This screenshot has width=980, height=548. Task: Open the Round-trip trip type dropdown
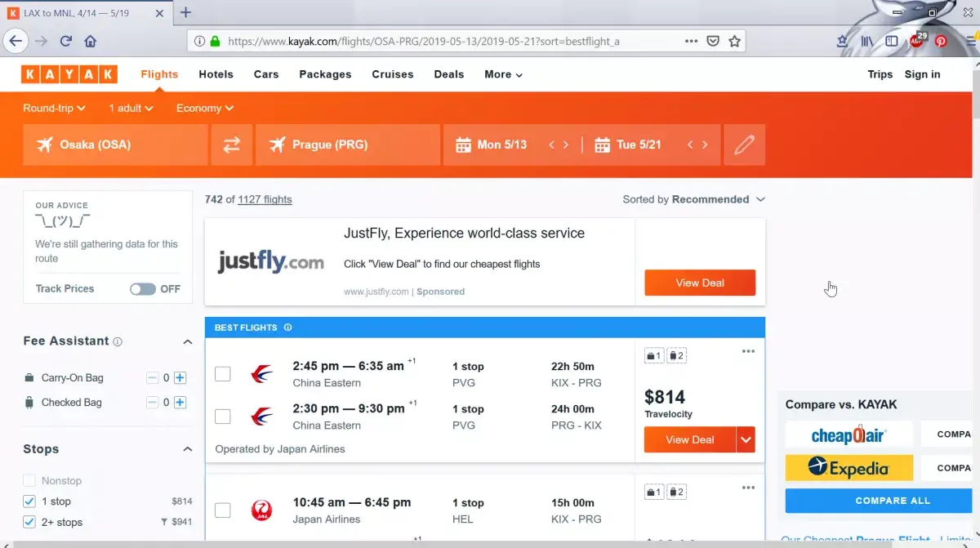coord(55,108)
